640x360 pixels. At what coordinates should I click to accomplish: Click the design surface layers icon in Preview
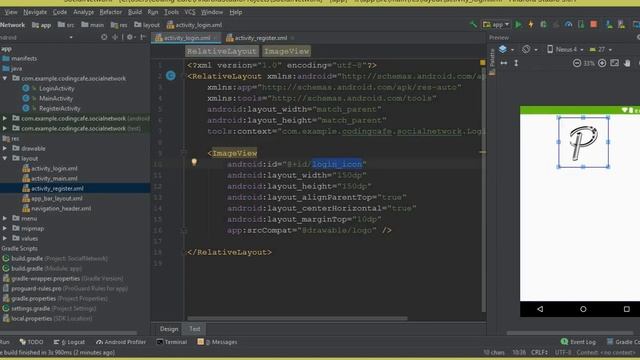click(503, 49)
